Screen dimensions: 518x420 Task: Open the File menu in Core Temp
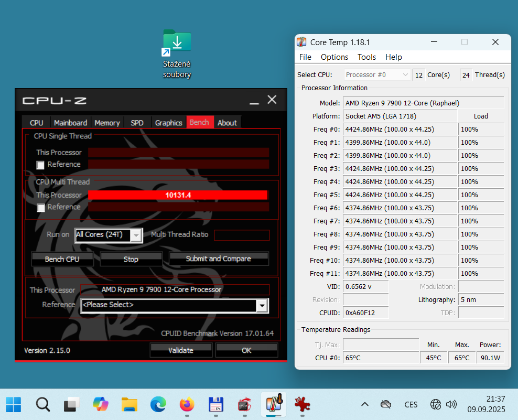click(x=305, y=57)
